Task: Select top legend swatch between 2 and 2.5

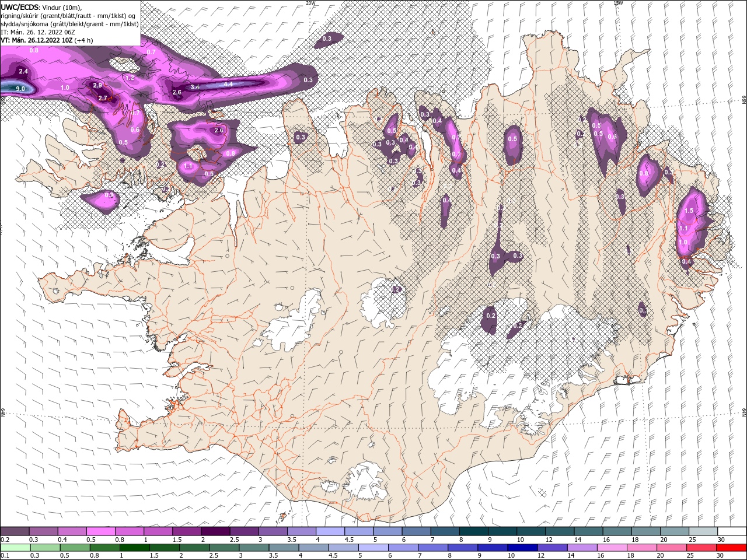Action: click(x=215, y=531)
